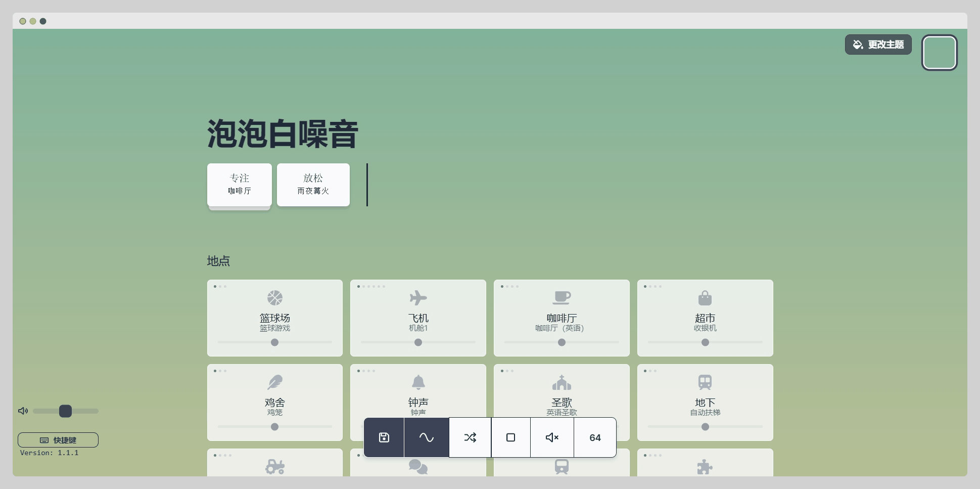
Task: Select the church hymn sound icon
Action: point(562,382)
